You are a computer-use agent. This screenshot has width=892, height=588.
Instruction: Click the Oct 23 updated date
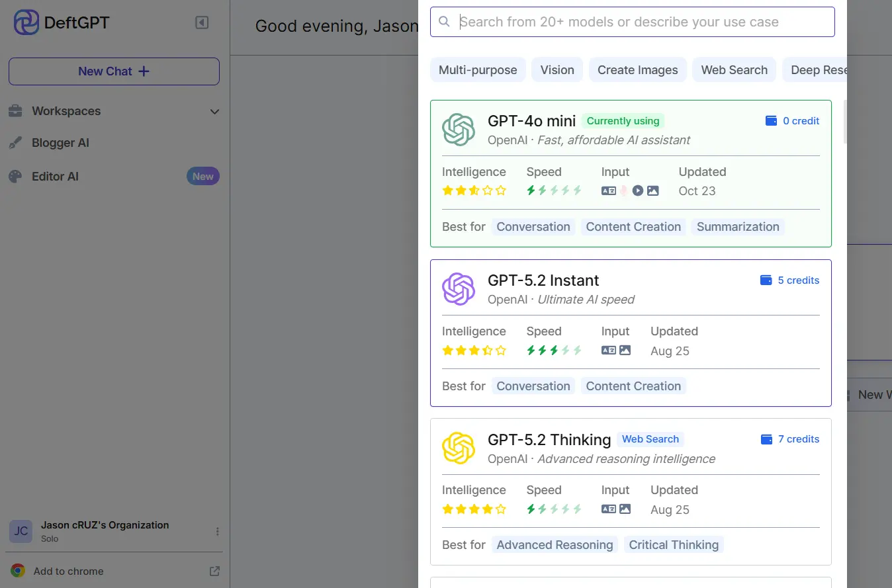pos(697,191)
